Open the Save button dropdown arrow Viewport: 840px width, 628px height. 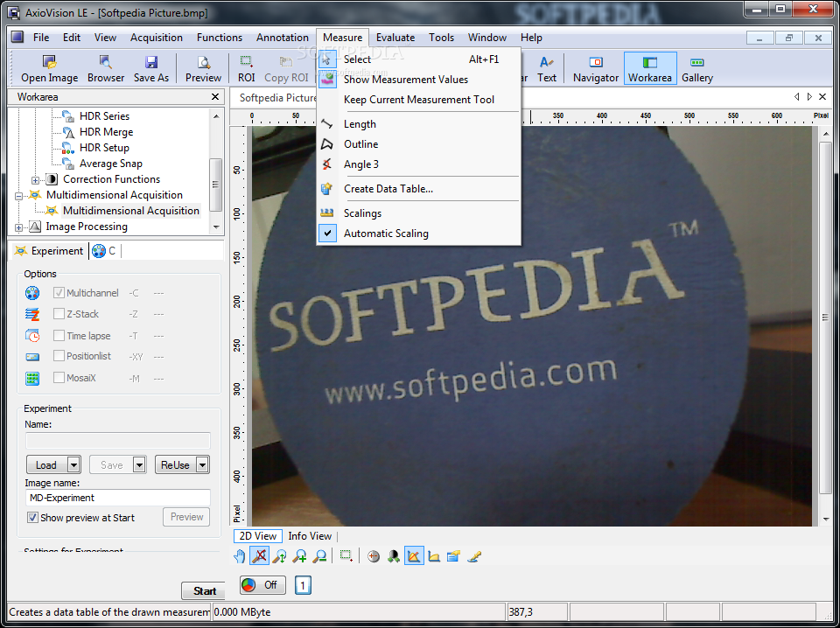tap(139, 465)
